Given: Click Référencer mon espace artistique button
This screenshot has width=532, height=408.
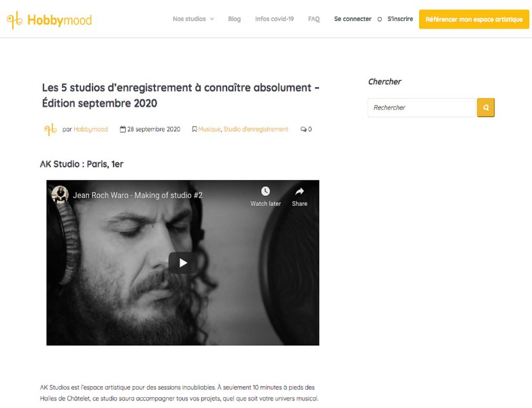Looking at the screenshot, I should pyautogui.click(x=474, y=19).
